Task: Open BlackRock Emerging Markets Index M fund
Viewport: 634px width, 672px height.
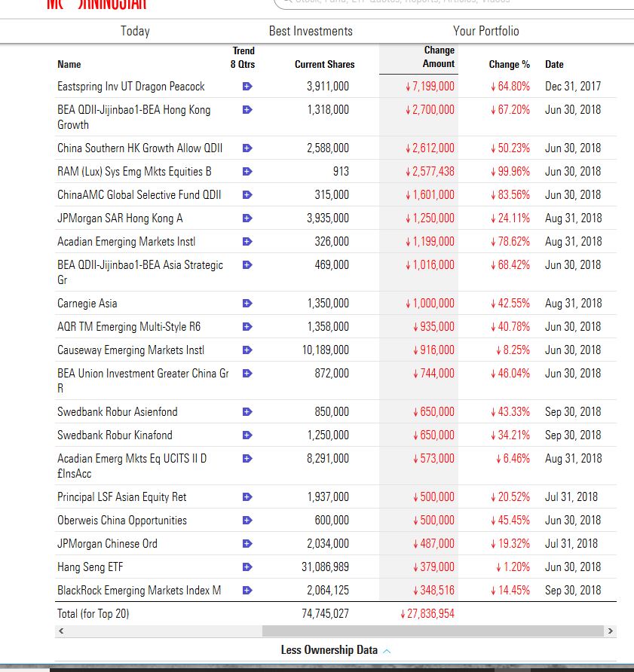Action: pyautogui.click(x=139, y=591)
